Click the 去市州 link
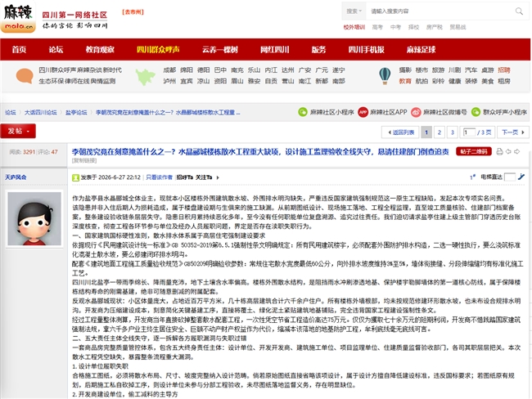This screenshot has width=532, height=399. [133, 12]
